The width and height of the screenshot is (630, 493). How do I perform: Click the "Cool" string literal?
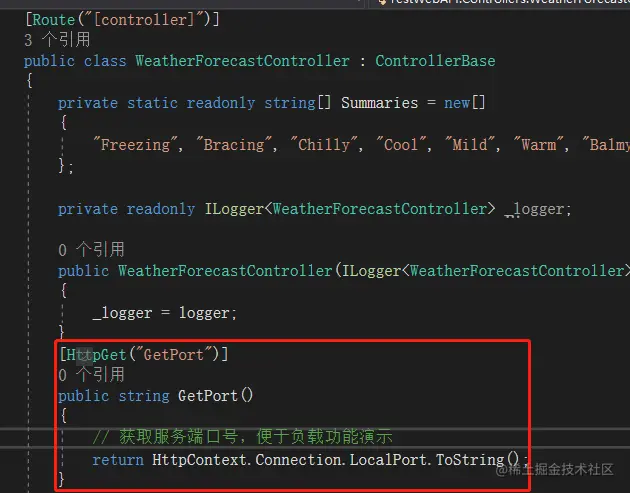[x=401, y=145]
